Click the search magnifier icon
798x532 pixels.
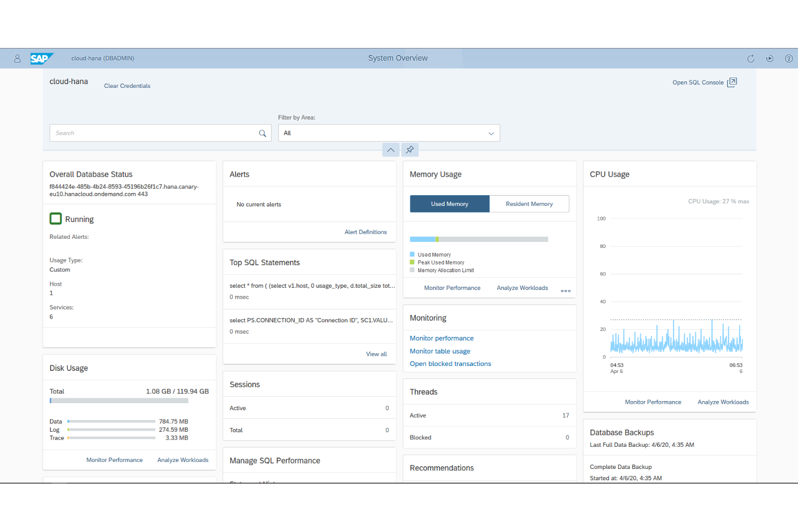click(x=263, y=133)
